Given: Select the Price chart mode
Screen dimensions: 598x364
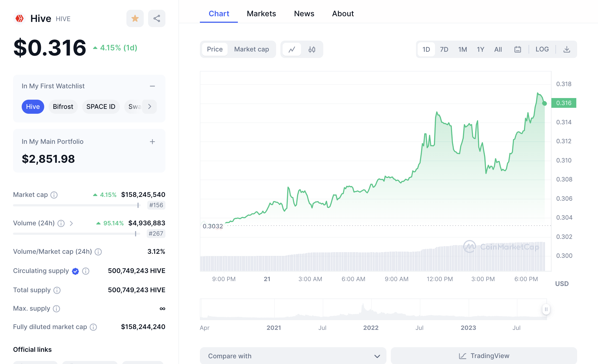Looking at the screenshot, I should (215, 49).
